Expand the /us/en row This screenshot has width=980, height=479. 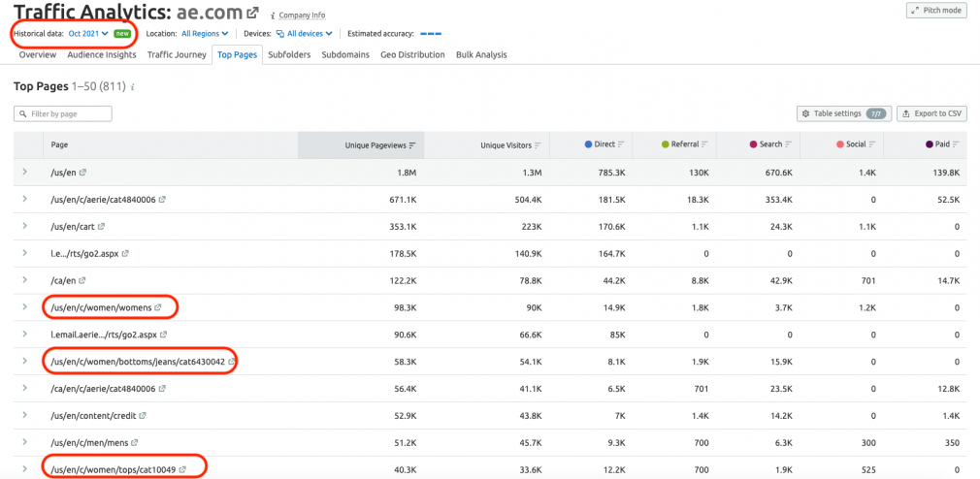(x=25, y=171)
